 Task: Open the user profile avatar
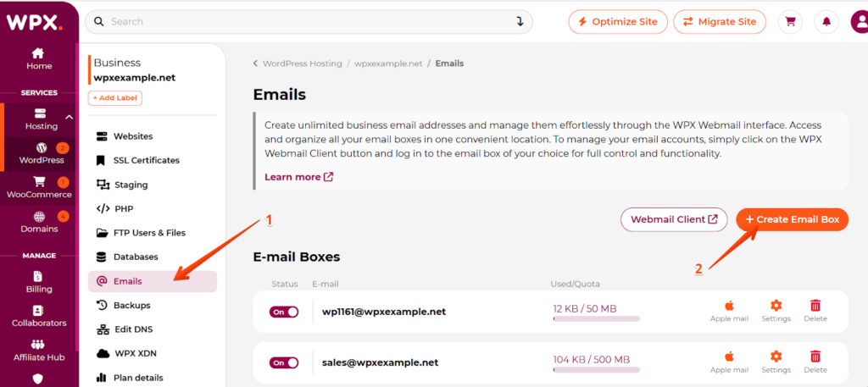[860, 22]
